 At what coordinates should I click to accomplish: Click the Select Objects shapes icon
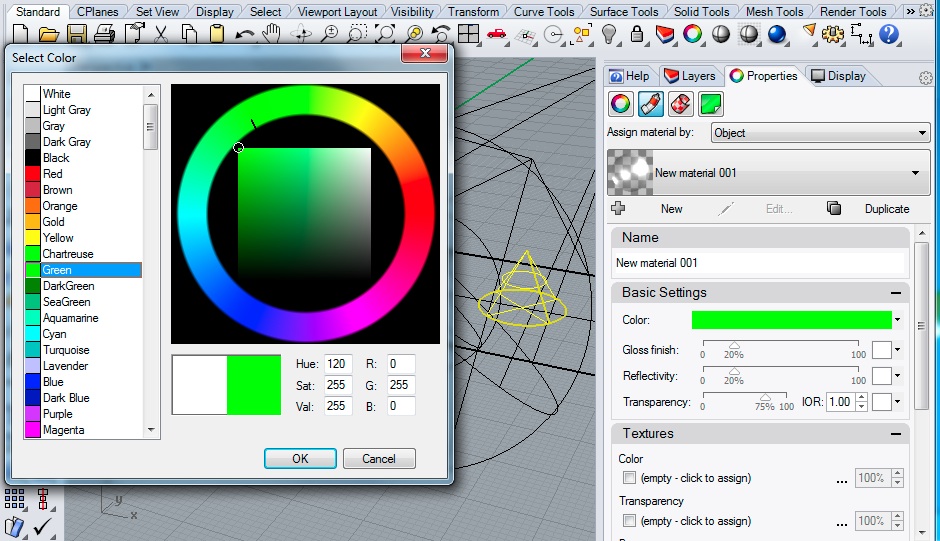(582, 34)
